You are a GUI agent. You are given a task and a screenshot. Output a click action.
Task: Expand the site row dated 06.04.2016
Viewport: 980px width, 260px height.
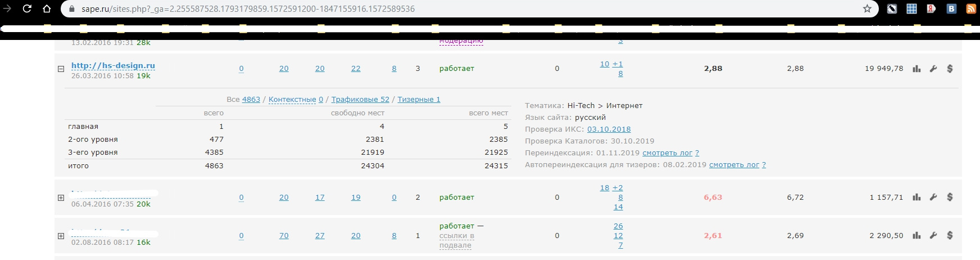(x=61, y=198)
